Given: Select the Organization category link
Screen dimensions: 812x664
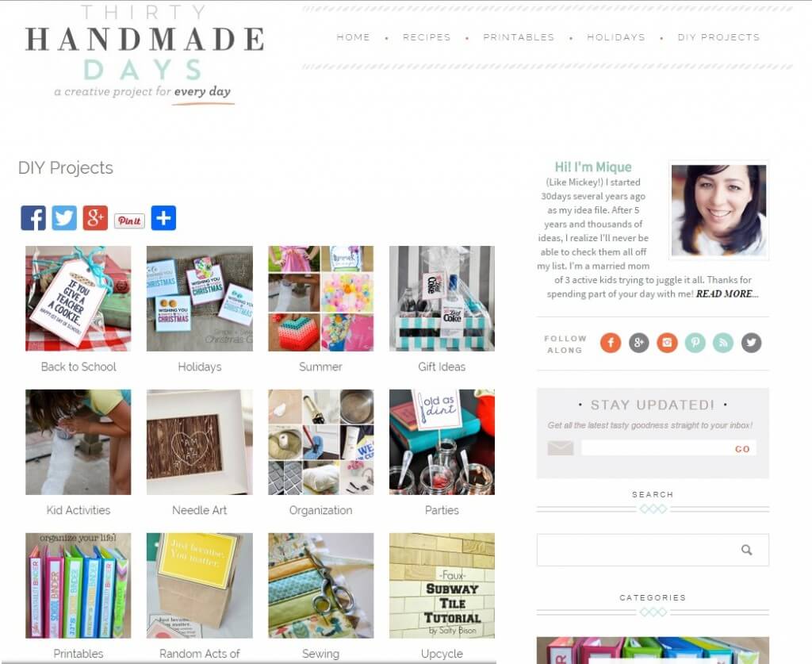Looking at the screenshot, I should point(320,510).
